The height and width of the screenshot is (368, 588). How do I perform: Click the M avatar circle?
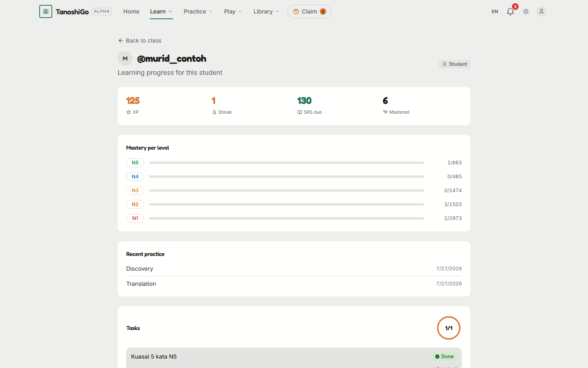(125, 58)
